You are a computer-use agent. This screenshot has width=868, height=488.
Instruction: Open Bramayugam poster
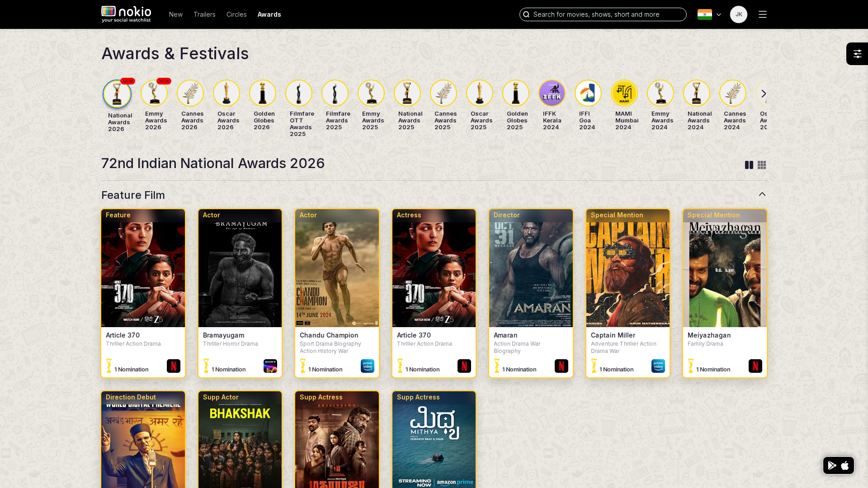240,268
